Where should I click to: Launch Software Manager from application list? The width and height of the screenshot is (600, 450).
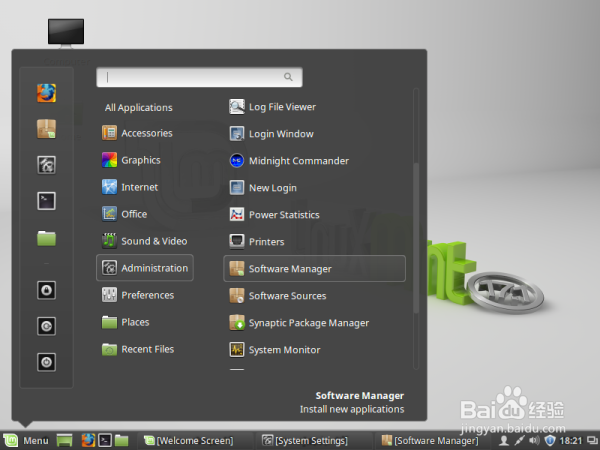[x=314, y=269]
